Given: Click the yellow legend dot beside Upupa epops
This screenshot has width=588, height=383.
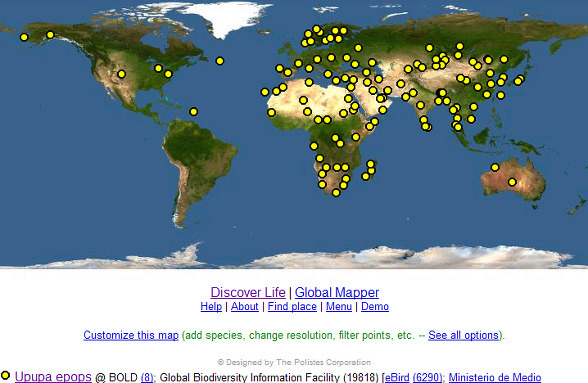Looking at the screenshot, I should pyautogui.click(x=5, y=375).
